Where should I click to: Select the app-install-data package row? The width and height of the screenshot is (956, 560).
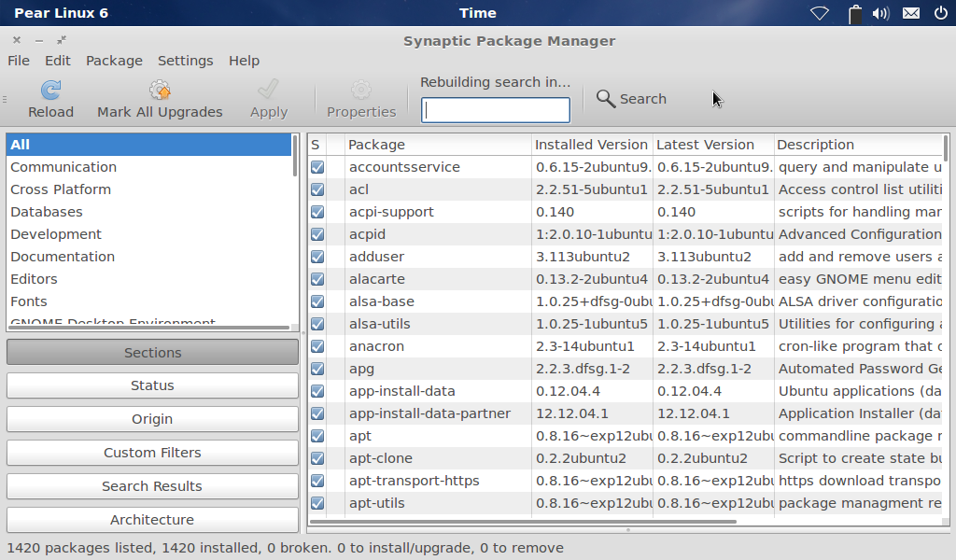coord(625,391)
